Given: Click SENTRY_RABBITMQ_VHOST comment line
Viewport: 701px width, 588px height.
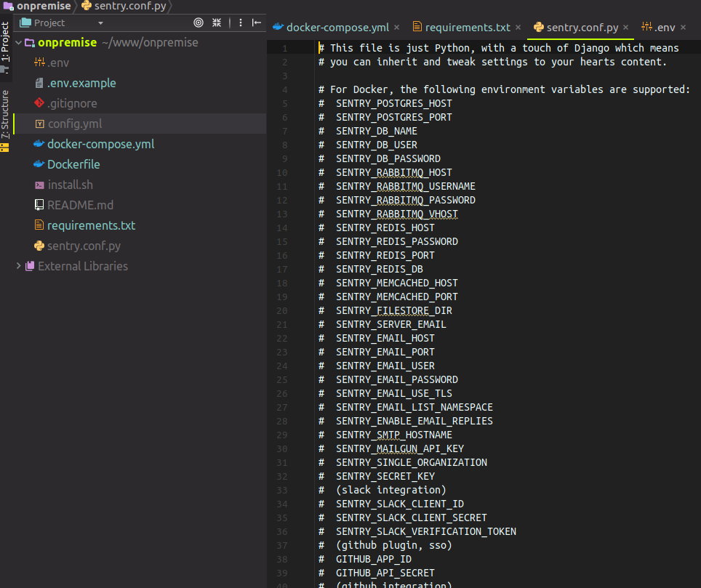Looking at the screenshot, I should click(388, 214).
